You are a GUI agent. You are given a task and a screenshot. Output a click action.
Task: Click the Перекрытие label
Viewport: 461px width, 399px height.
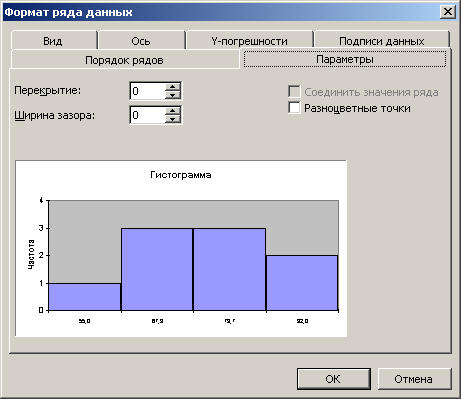[47, 91]
